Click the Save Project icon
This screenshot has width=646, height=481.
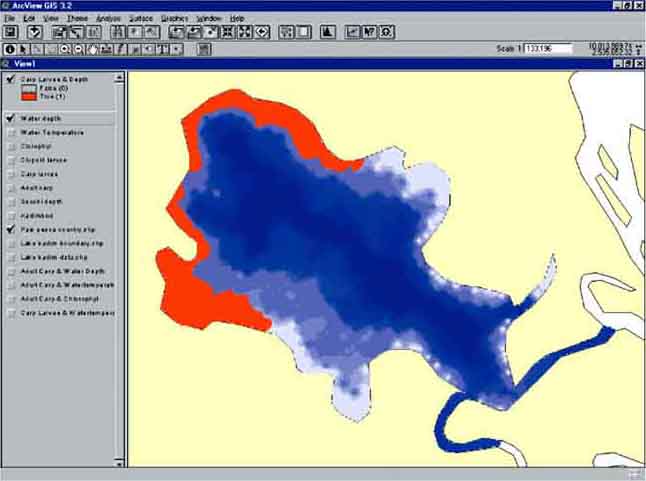[x=10, y=32]
